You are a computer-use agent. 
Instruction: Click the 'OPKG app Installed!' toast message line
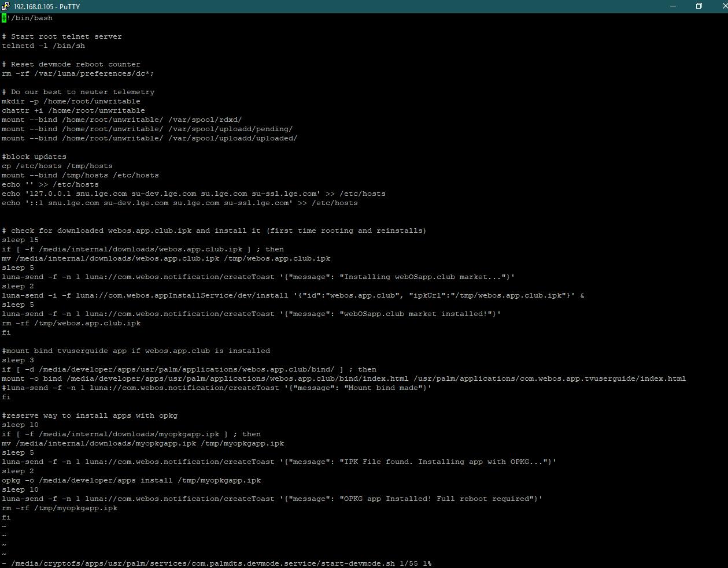pyautogui.click(x=272, y=499)
